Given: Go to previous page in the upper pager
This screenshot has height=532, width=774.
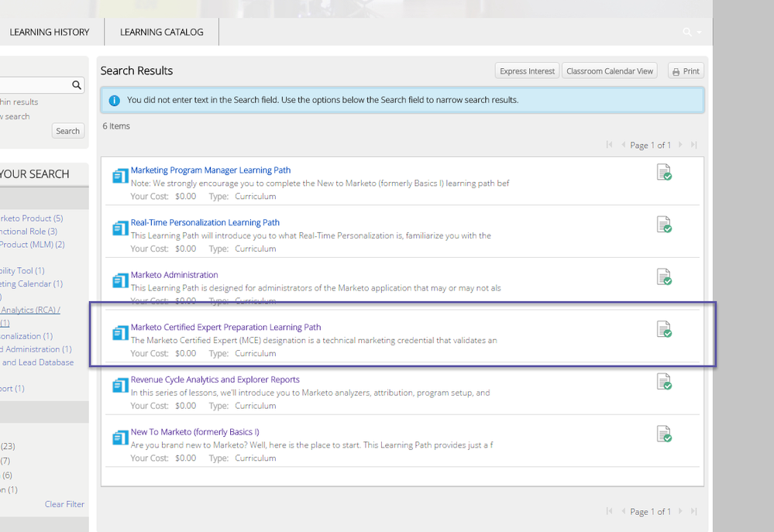Looking at the screenshot, I should tap(624, 145).
